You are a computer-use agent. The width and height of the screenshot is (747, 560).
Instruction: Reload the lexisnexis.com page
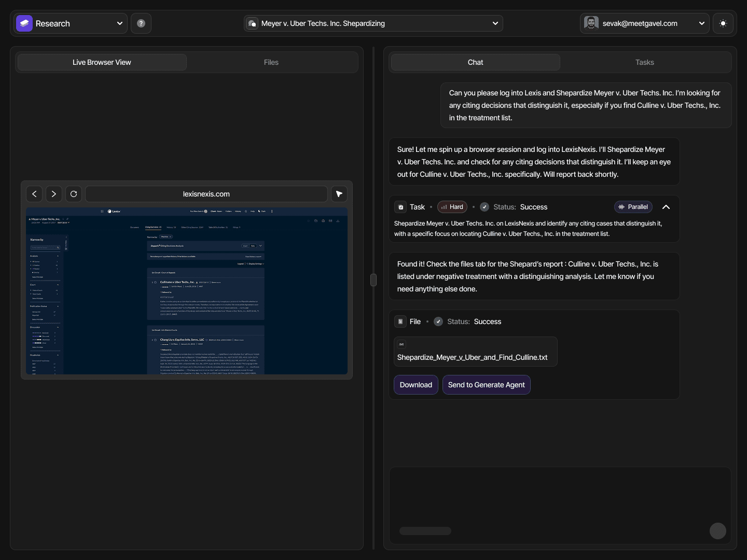coord(74,194)
